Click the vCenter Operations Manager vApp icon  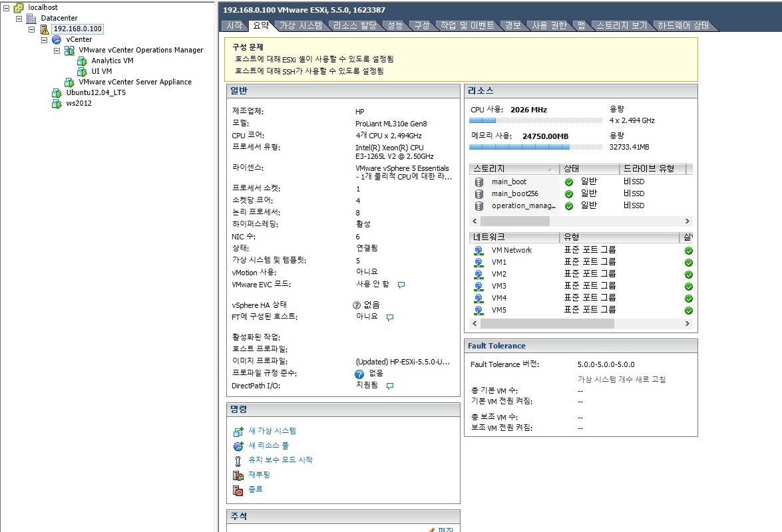(69, 51)
